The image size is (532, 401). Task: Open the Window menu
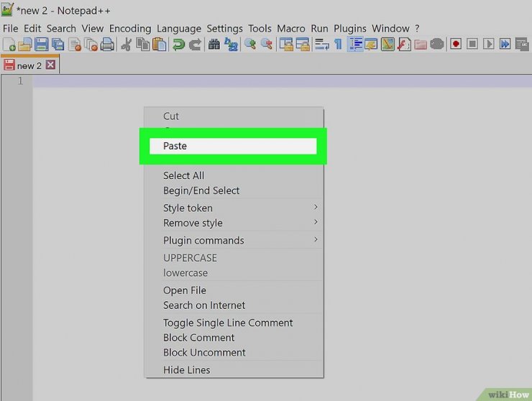pos(390,29)
